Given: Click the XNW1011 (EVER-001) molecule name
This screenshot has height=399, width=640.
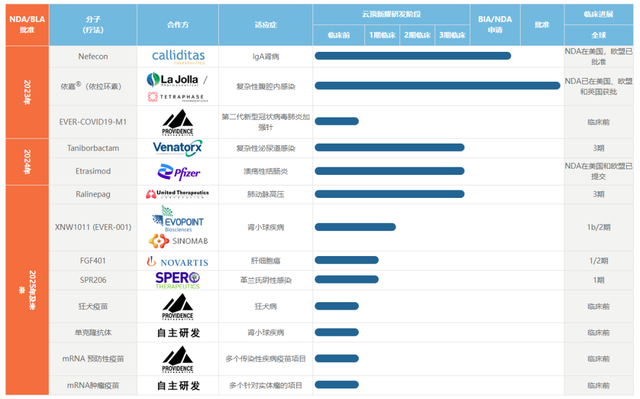Looking at the screenshot, I should point(93,227).
